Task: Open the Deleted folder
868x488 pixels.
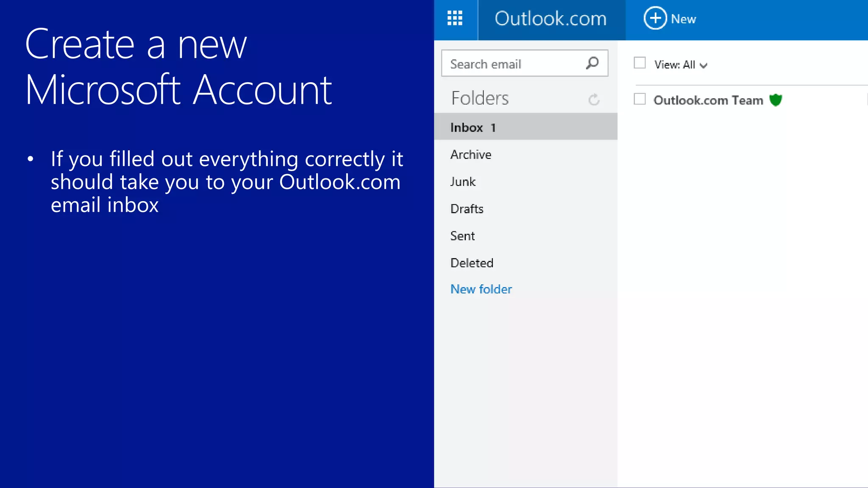Action: coord(472,263)
